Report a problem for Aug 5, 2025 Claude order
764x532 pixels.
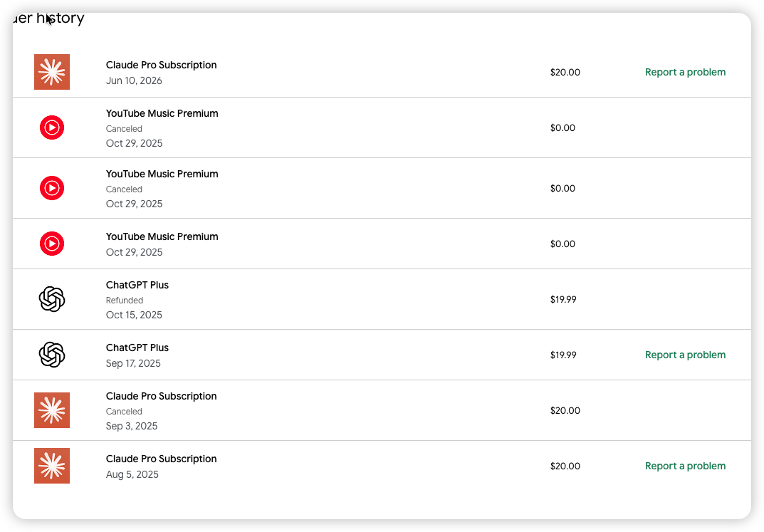pyautogui.click(x=685, y=466)
